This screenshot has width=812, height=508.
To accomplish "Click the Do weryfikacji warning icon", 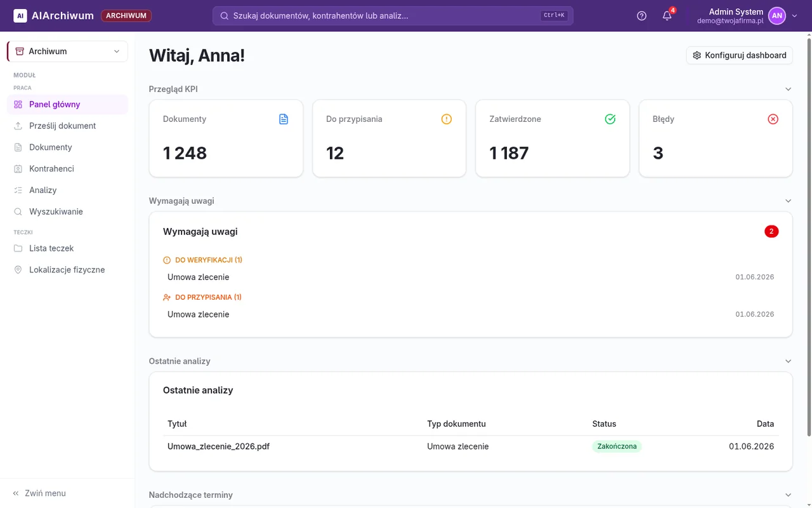I will 167,260.
